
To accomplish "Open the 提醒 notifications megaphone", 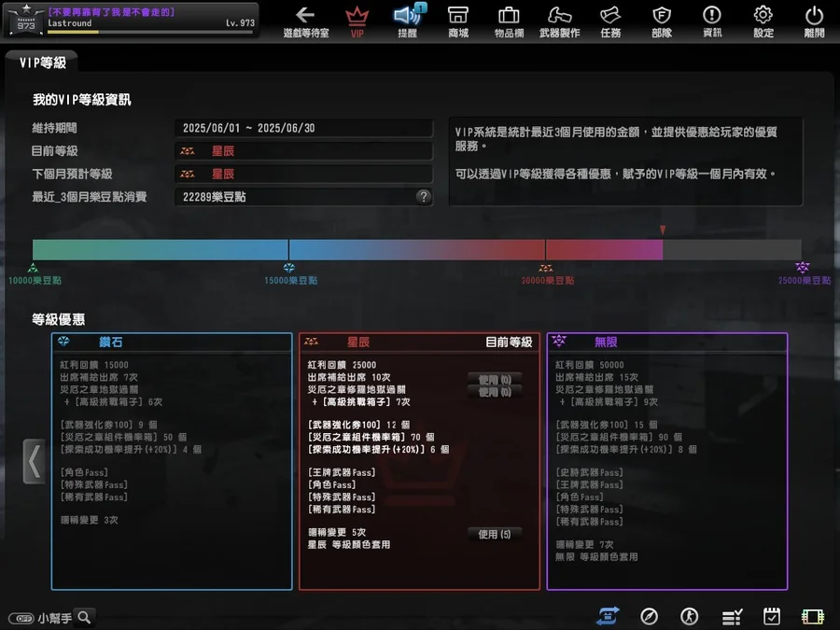I will point(408,22).
